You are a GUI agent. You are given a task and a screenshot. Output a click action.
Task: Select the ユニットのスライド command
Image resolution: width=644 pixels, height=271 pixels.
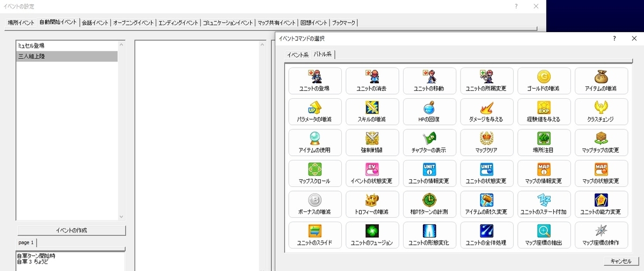(315, 236)
